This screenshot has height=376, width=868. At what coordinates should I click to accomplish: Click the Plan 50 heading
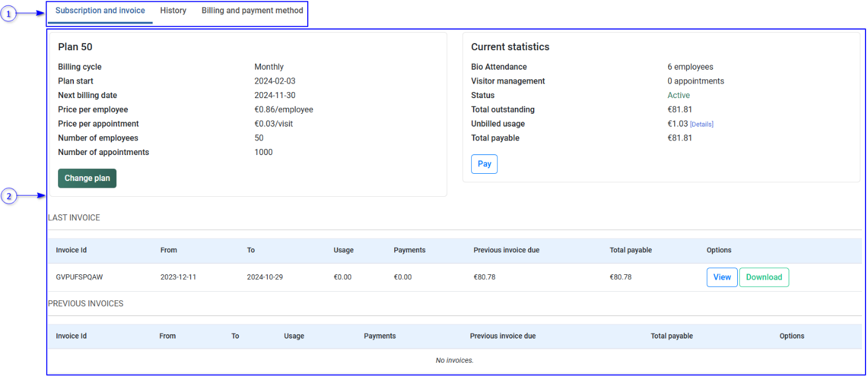point(75,47)
